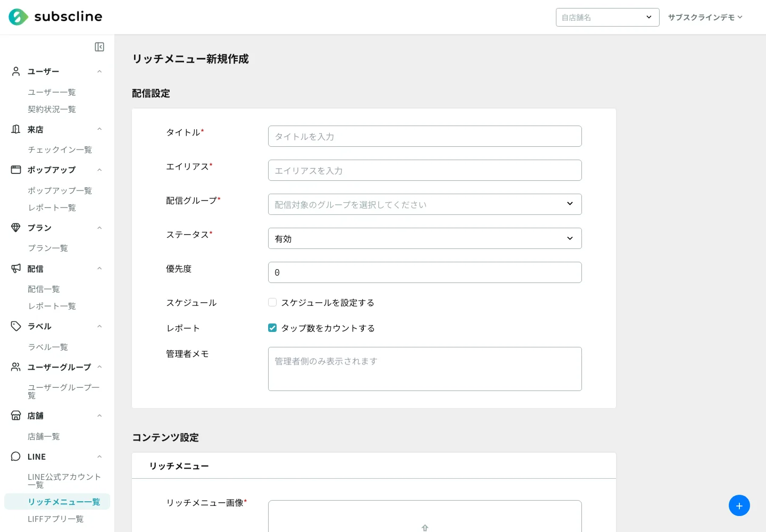Uncheck タップ数をカウントする checkbox
The width and height of the screenshot is (766, 532).
tap(272, 328)
